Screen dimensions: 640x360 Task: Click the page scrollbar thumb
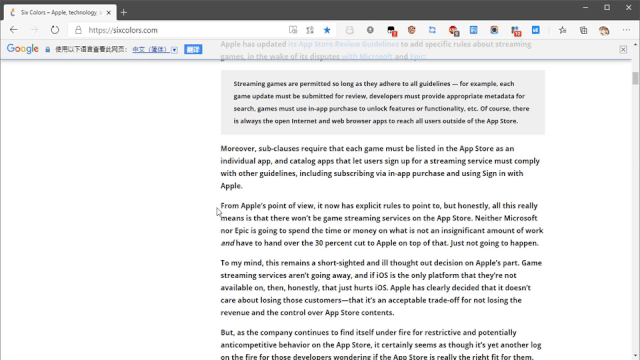click(635, 78)
